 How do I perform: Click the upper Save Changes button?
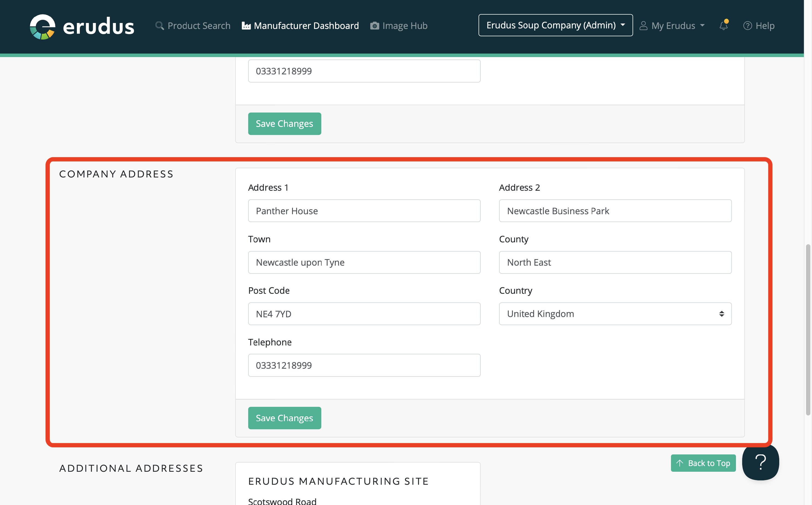pyautogui.click(x=284, y=124)
